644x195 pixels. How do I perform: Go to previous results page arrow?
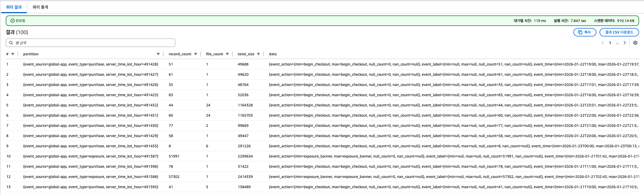pos(603,43)
